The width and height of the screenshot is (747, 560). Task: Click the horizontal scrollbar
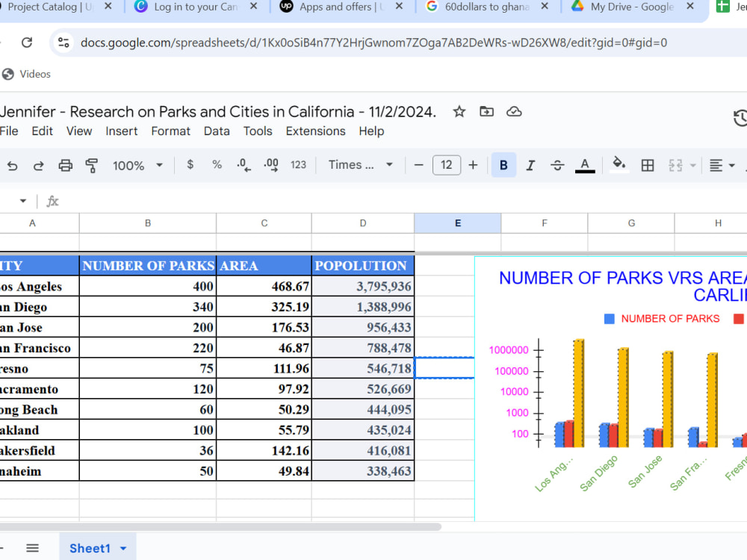coord(219,526)
